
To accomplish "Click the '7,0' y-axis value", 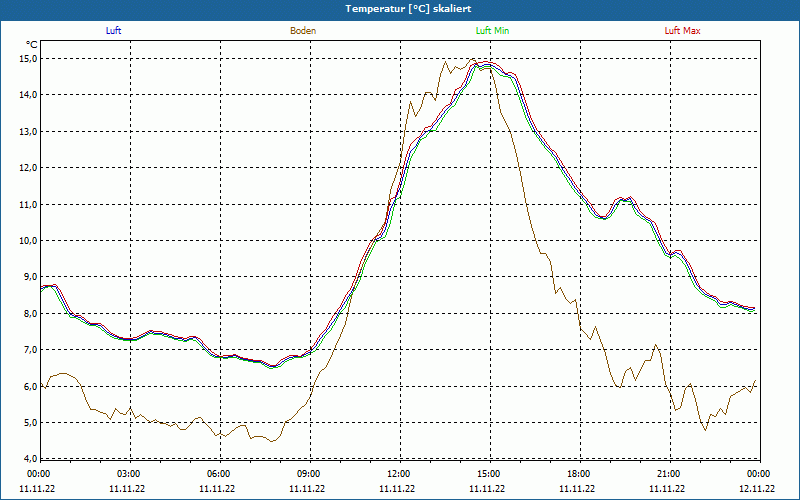I will coord(31,349).
